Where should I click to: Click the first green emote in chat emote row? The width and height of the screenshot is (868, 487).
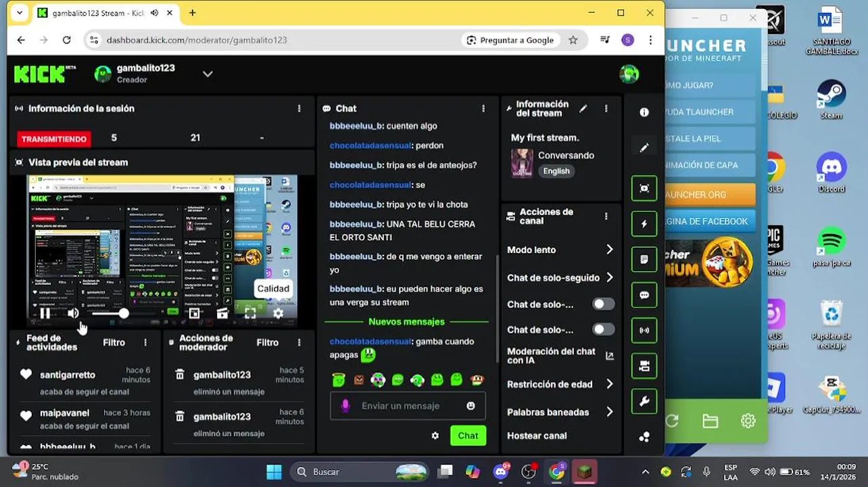pyautogui.click(x=339, y=380)
